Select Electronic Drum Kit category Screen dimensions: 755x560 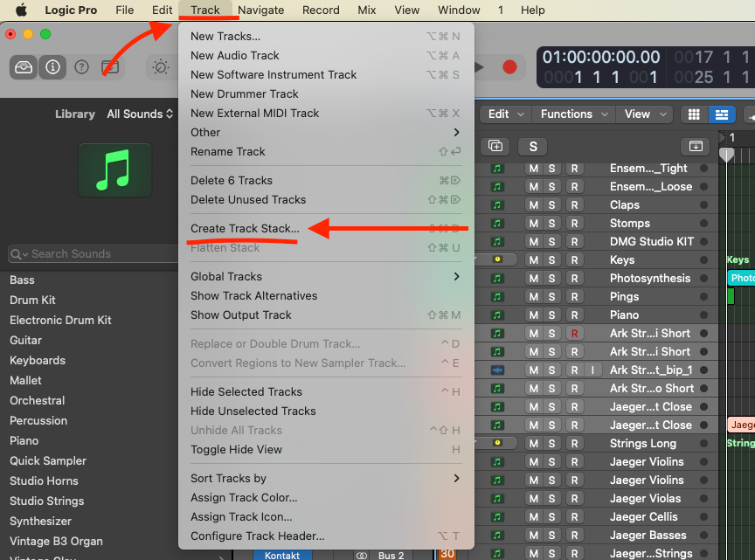click(60, 320)
